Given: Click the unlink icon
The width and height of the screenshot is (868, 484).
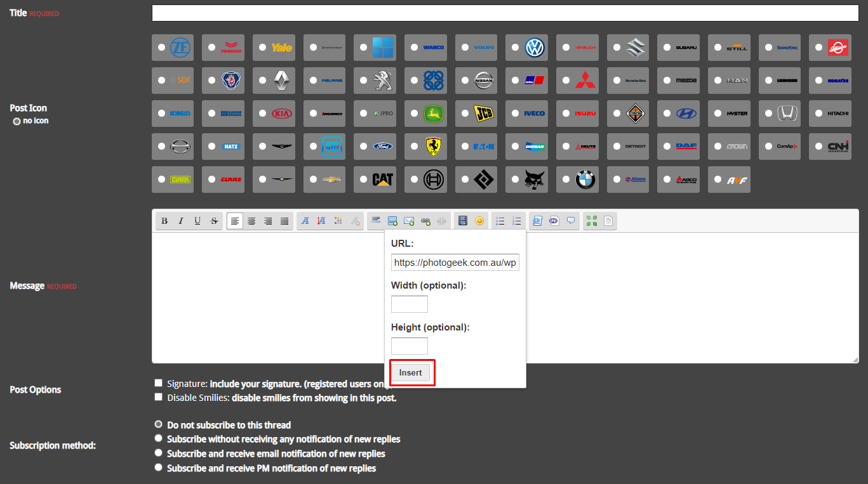Looking at the screenshot, I should tap(442, 221).
